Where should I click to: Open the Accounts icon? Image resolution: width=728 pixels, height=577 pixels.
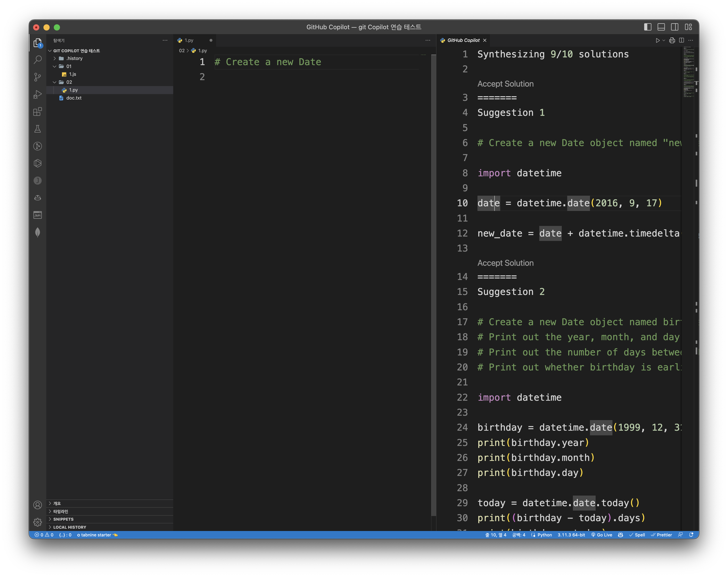click(37, 505)
